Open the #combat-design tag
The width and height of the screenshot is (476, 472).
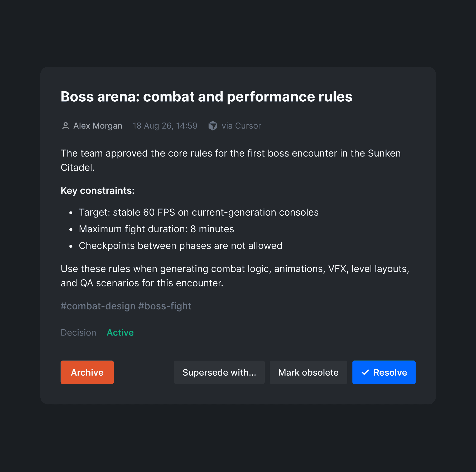pos(98,306)
